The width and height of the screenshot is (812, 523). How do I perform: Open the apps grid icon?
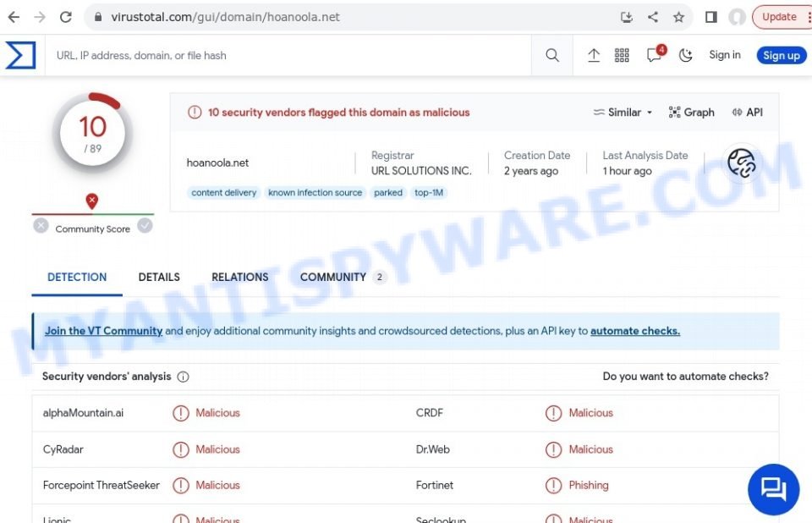pyautogui.click(x=622, y=55)
